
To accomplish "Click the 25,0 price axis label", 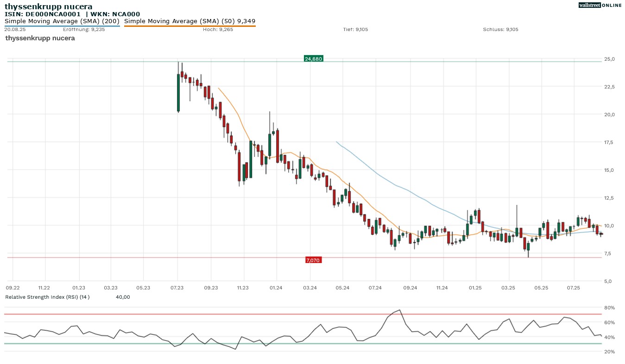I will point(610,59).
